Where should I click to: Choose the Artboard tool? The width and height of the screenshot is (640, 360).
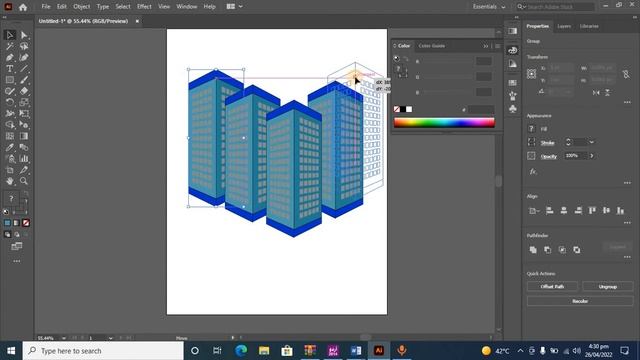10,170
